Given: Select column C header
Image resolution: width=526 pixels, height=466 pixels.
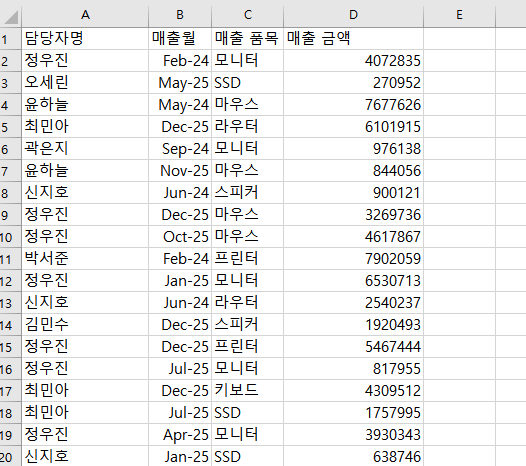Looking at the screenshot, I should [248, 15].
